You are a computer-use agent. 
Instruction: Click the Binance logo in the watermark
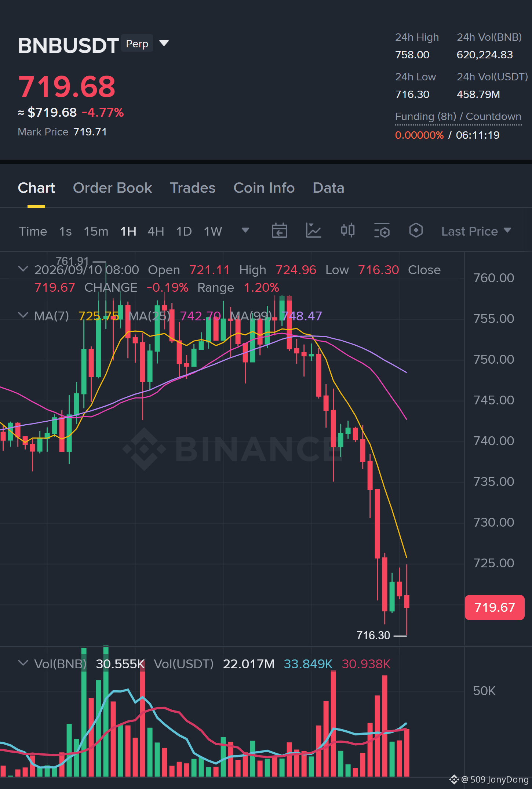point(144,448)
